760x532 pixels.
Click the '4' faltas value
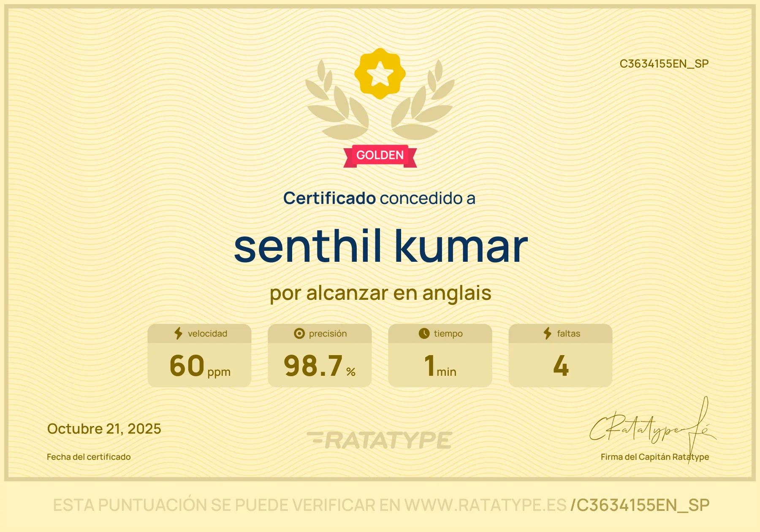pos(561,366)
